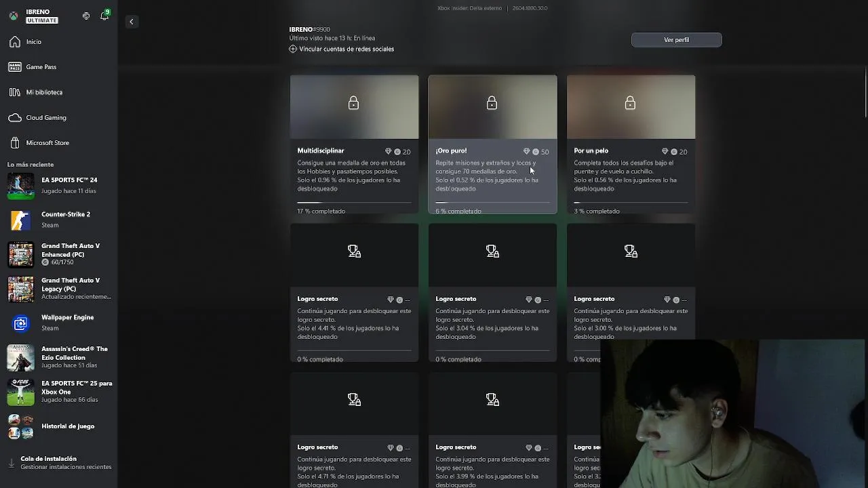Click the trophy icon above the 3.99 % logro
The image size is (868, 488).
pos(492,400)
